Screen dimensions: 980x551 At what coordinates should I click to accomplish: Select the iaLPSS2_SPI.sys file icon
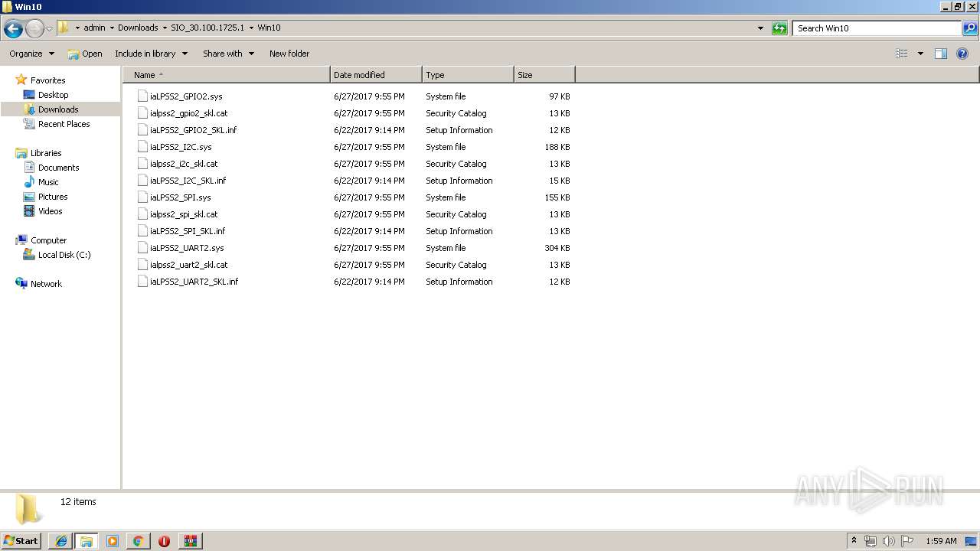pyautogui.click(x=142, y=197)
